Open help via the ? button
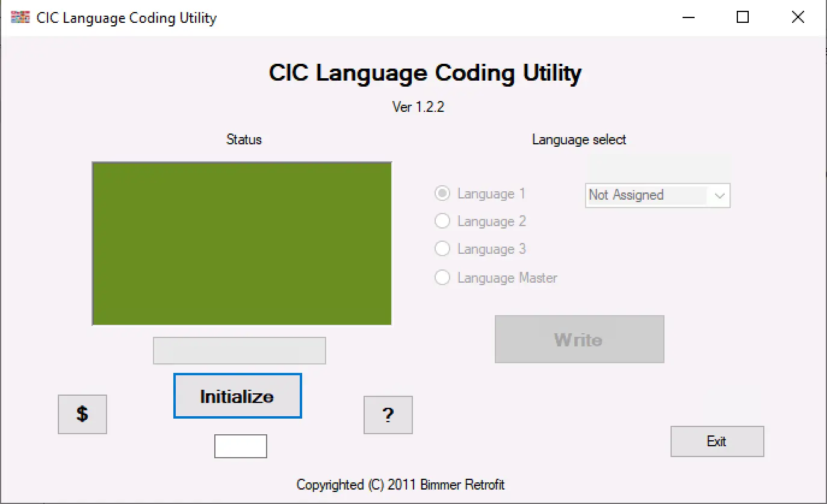This screenshot has height=504, width=827. 388,415
